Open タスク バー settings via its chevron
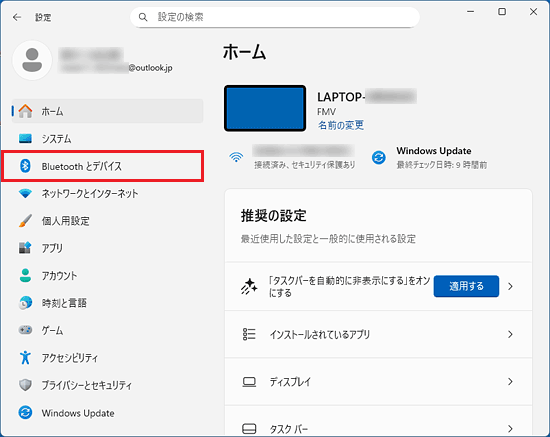This screenshot has width=550, height=437. point(510,429)
